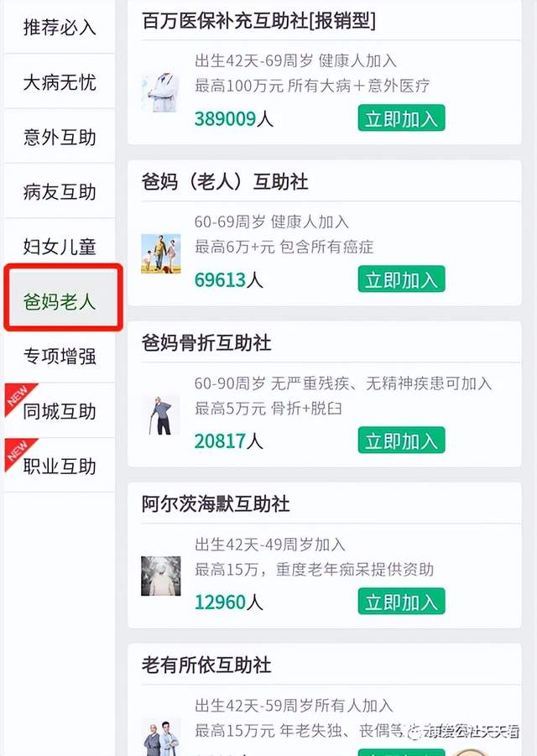
Task: Go to the 病友互助 tab
Action: point(60,192)
